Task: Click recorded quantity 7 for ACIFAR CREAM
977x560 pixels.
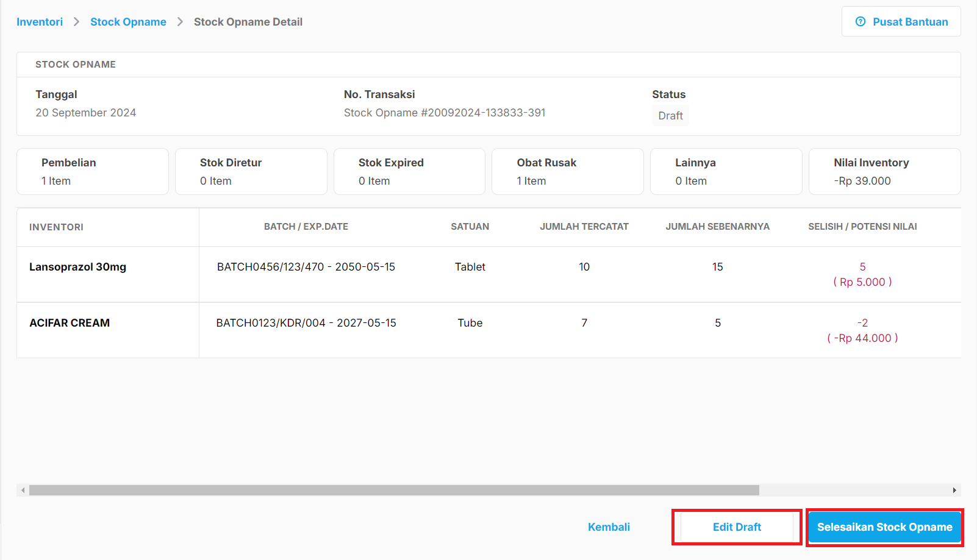Action: [584, 323]
